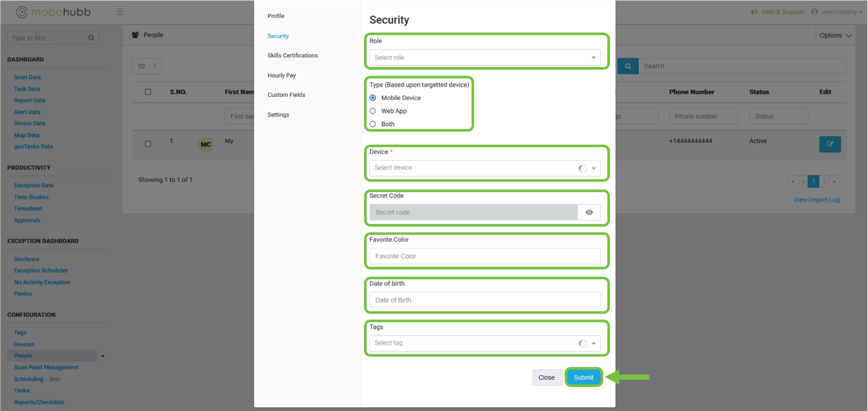Click the Help & Support megaphone icon
This screenshot has width=868, height=411.
click(754, 12)
